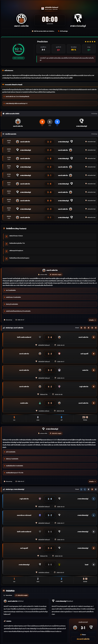The width and height of the screenshot is (98, 644).
Task: Click the KR Reykjavik crest in match header
Action: click(21, 19)
